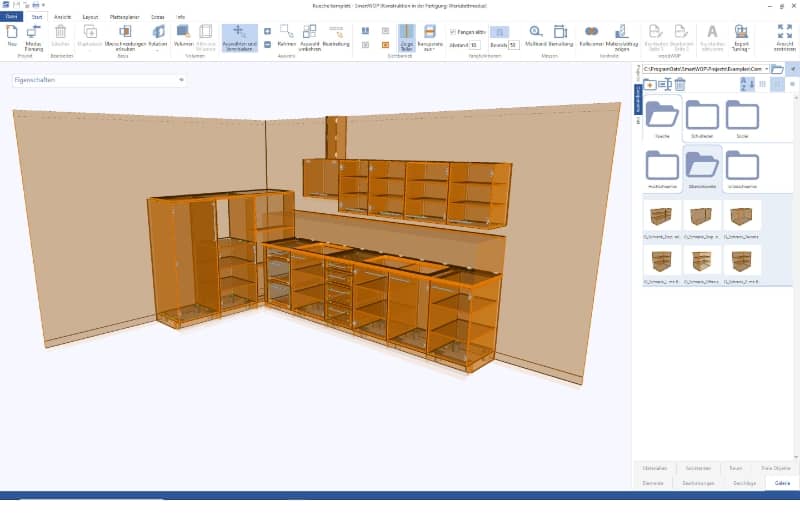Image resolution: width=800 pixels, height=520 pixels.
Task: Open the Rotation tool
Action: tap(158, 36)
